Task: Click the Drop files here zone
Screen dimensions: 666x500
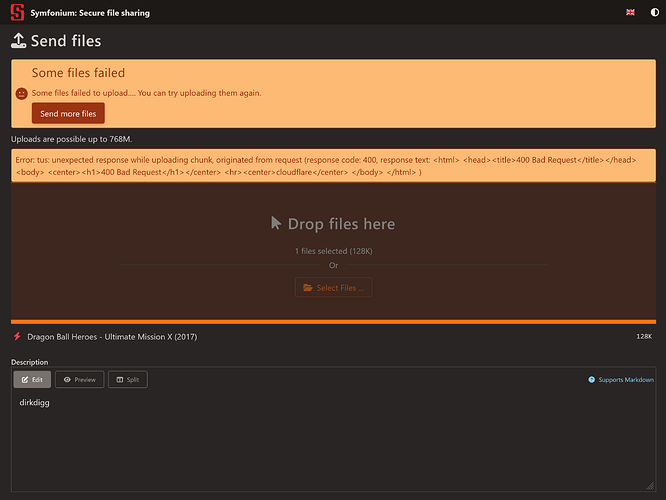Action: click(x=333, y=251)
